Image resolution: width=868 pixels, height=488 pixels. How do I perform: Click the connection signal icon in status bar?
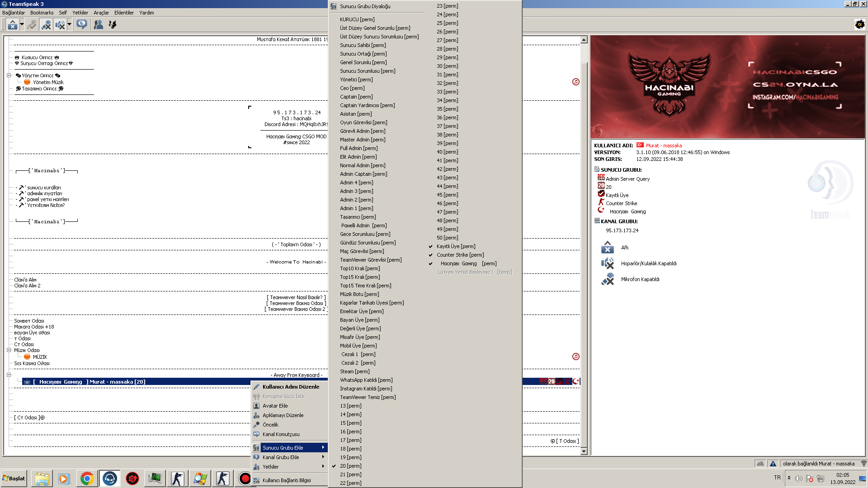[863, 464]
